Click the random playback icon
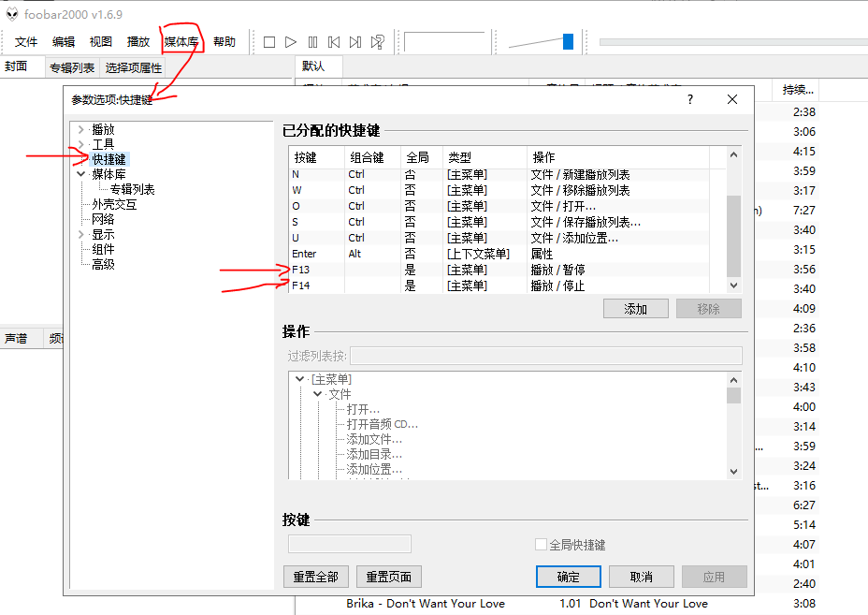This screenshot has width=868, height=615. (377, 42)
